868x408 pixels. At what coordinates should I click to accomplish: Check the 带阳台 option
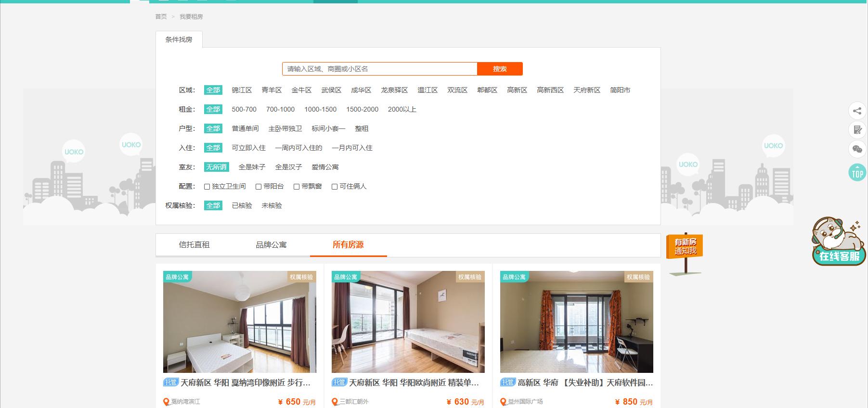(259, 187)
